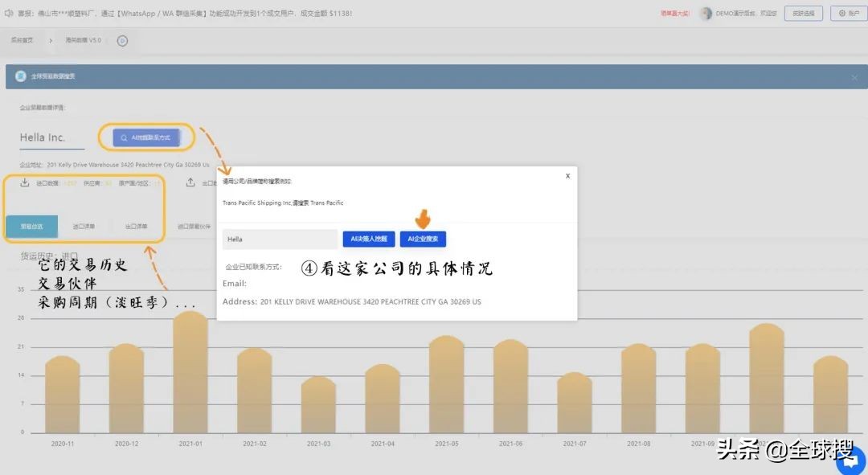Screen dimensions: 868x475
Task: Click the import data download icon
Action: 25,182
